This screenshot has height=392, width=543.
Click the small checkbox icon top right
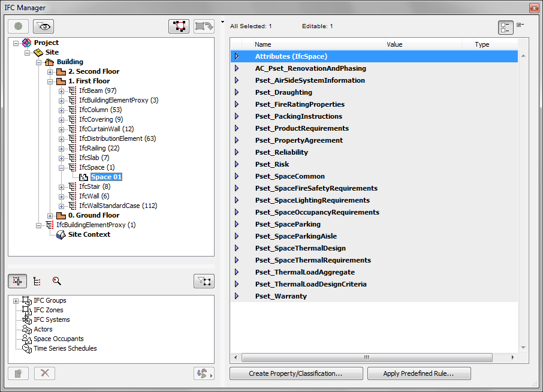click(x=520, y=25)
